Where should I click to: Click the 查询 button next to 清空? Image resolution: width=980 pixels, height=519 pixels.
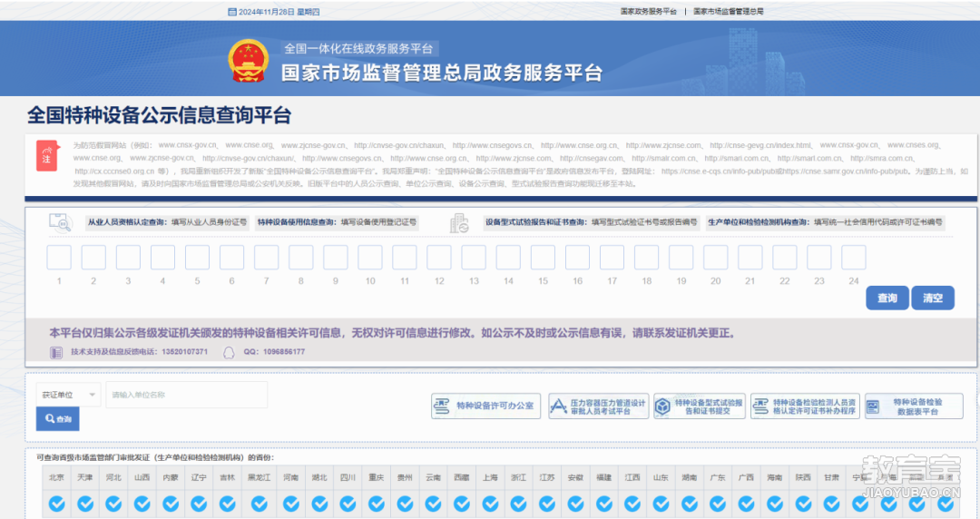pos(887,299)
